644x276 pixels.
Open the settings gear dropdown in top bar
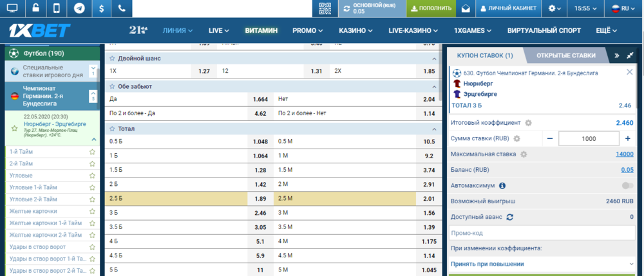tap(554, 8)
